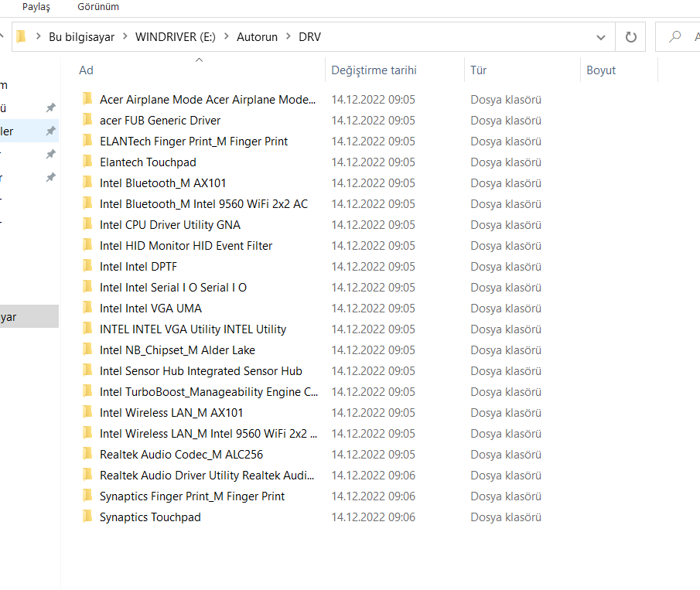Click folder icon of Intel Bluetooth_M AX101

pyautogui.click(x=87, y=182)
